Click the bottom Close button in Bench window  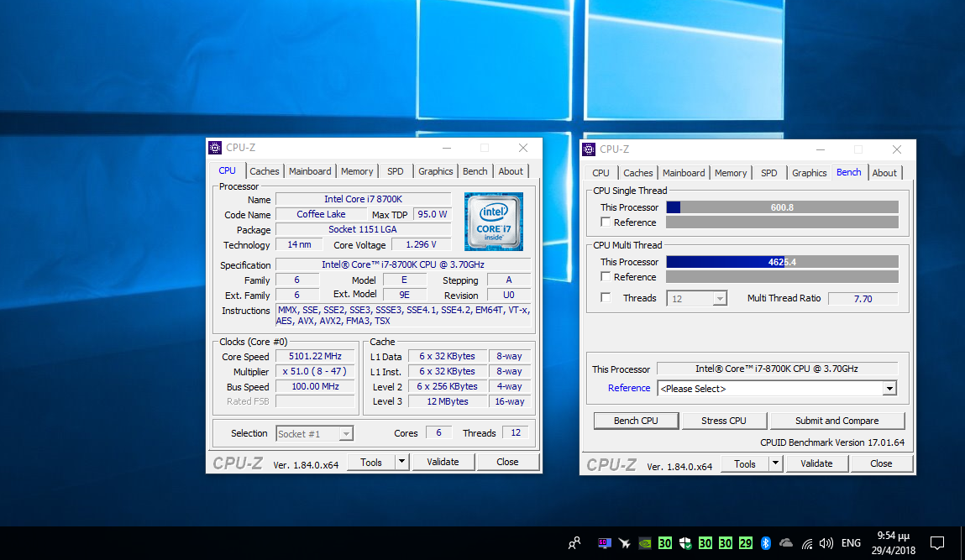tap(881, 463)
